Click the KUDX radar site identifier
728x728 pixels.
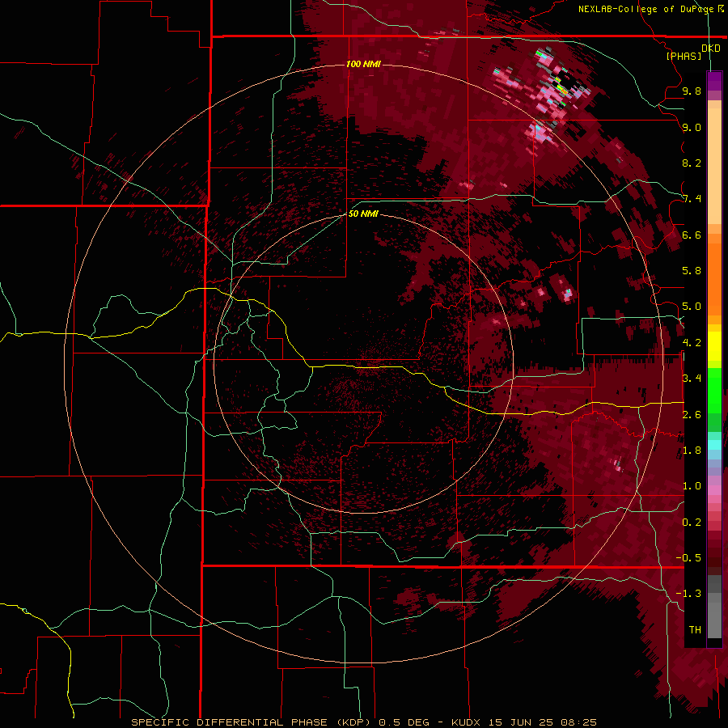click(x=467, y=722)
